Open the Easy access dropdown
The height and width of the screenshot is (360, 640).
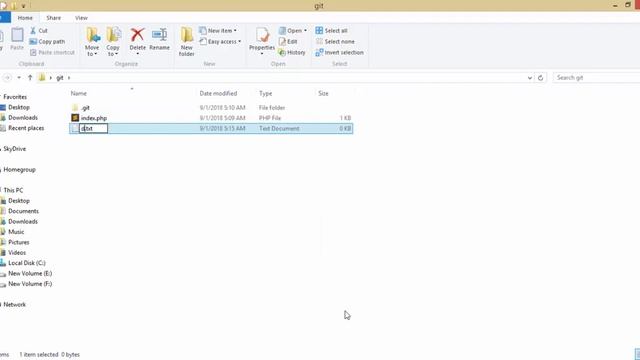coord(220,42)
